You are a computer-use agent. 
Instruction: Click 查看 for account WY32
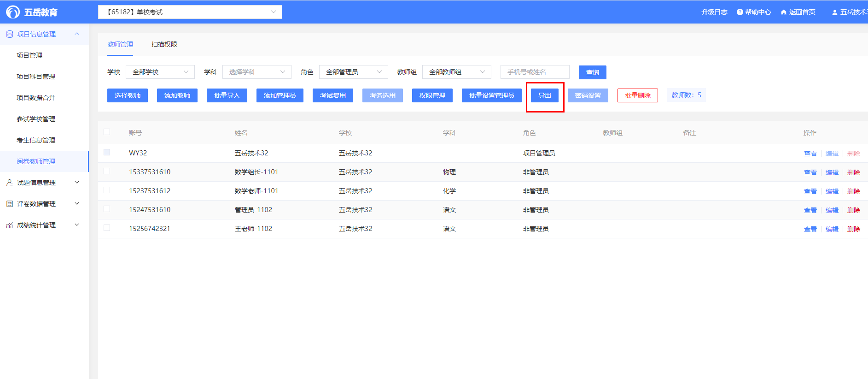tap(810, 154)
